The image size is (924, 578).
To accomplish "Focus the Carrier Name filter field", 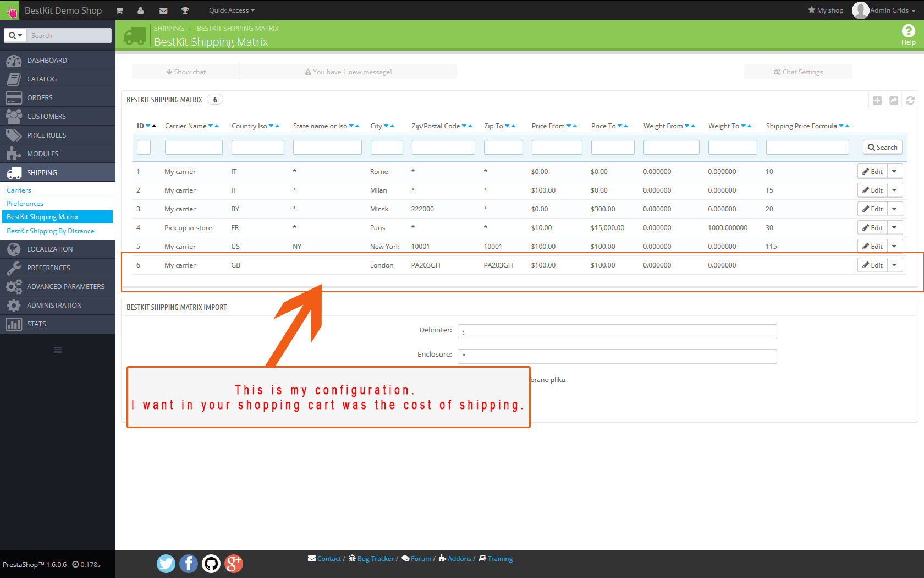I will pyautogui.click(x=194, y=148).
